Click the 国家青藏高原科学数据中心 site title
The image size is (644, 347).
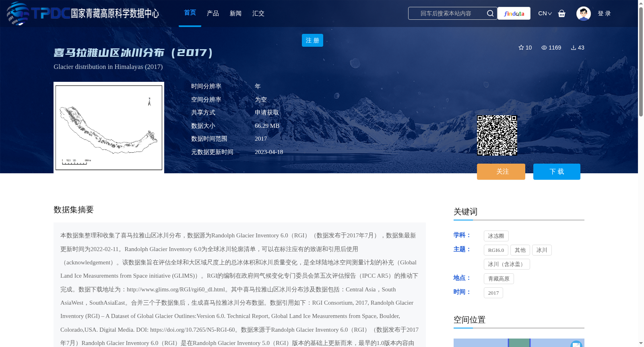[115, 13]
